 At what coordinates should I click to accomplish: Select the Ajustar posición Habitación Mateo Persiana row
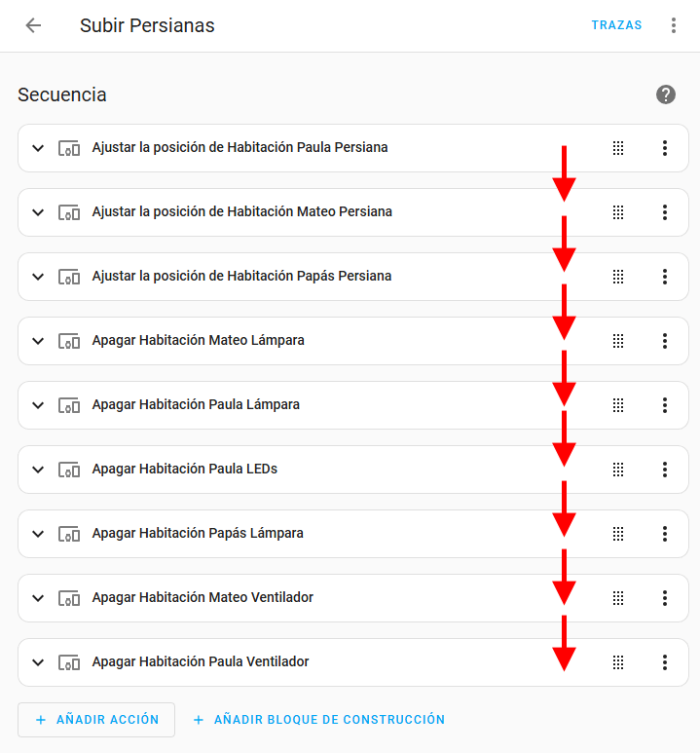click(x=292, y=212)
